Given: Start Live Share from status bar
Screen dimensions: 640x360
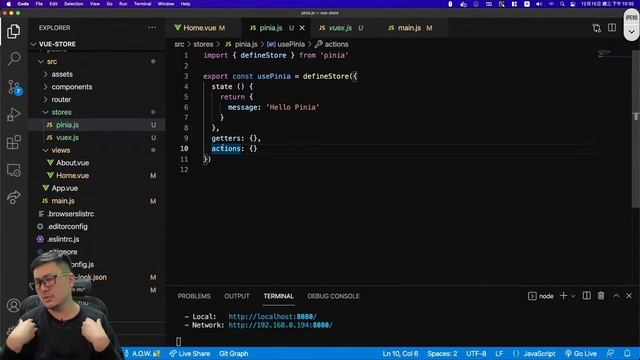Looking at the screenshot, I should [x=190, y=353].
